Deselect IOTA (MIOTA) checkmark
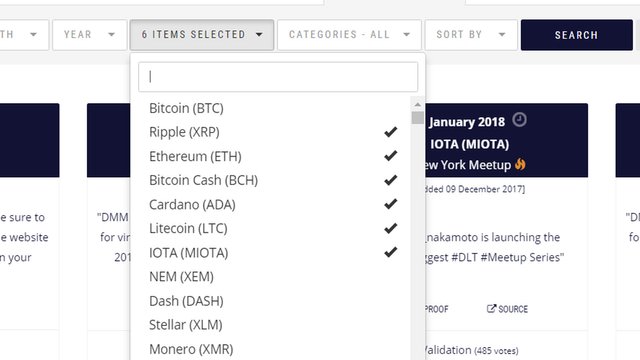This screenshot has width=640, height=360. 273,253
